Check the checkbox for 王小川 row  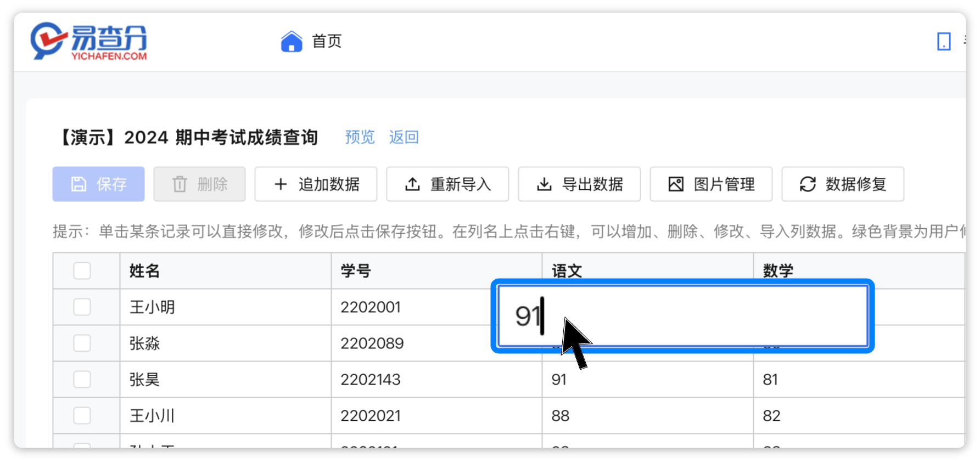82,416
